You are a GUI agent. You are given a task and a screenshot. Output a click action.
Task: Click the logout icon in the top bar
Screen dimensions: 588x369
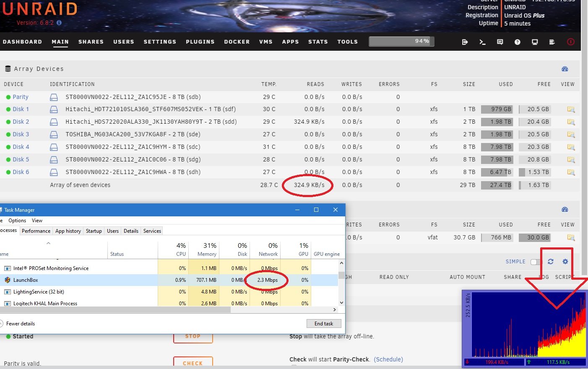tap(465, 42)
